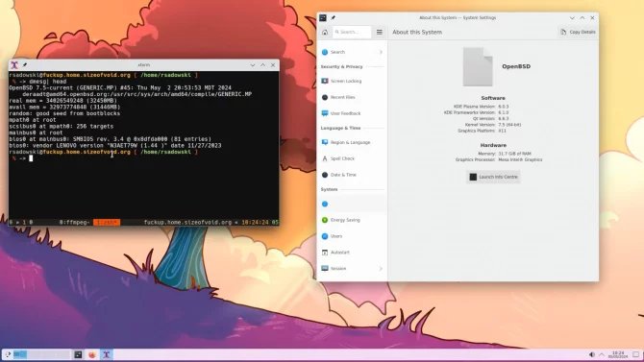
Task: Open Region & Language settings
Action: coord(352,142)
